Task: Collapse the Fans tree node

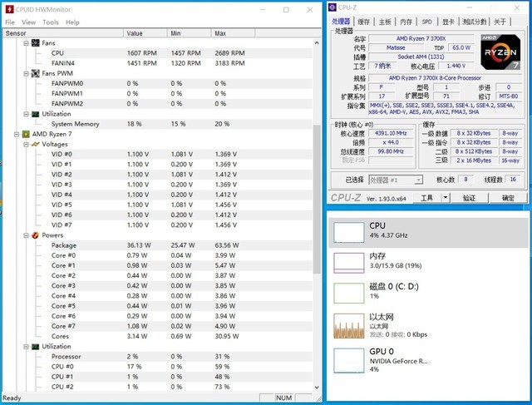Action: point(26,43)
